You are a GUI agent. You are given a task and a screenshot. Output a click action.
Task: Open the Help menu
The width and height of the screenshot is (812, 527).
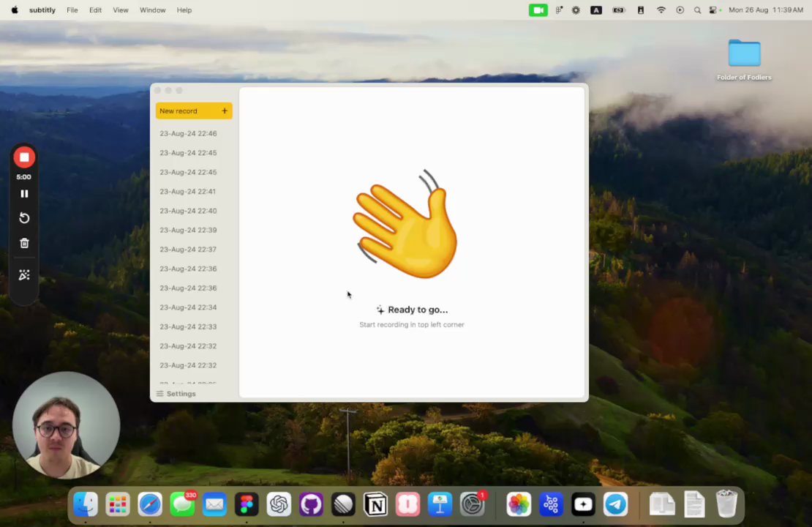[x=184, y=10]
